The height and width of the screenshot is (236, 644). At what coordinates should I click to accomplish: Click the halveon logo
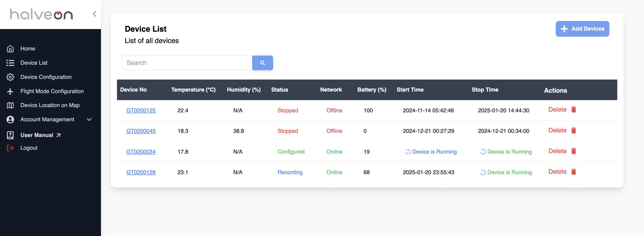click(x=41, y=14)
